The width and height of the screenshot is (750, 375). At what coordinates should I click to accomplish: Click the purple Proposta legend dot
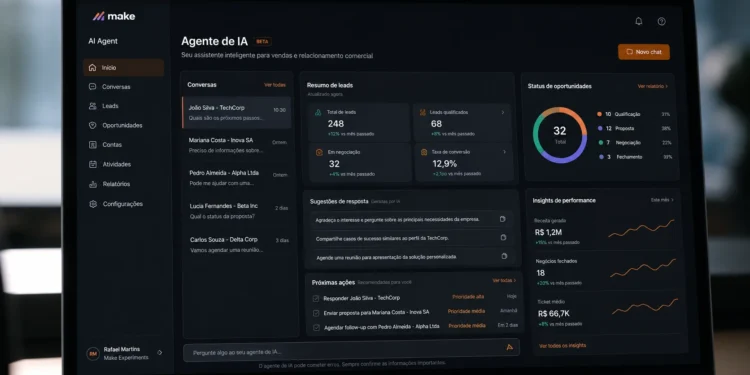600,128
